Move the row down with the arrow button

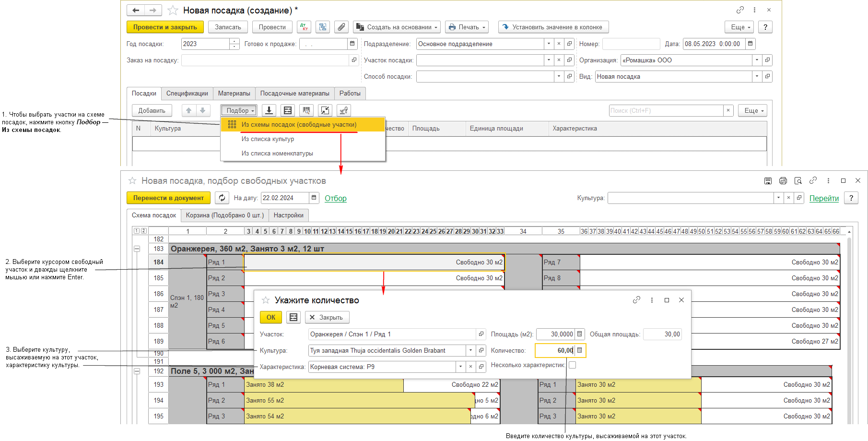coord(203,111)
